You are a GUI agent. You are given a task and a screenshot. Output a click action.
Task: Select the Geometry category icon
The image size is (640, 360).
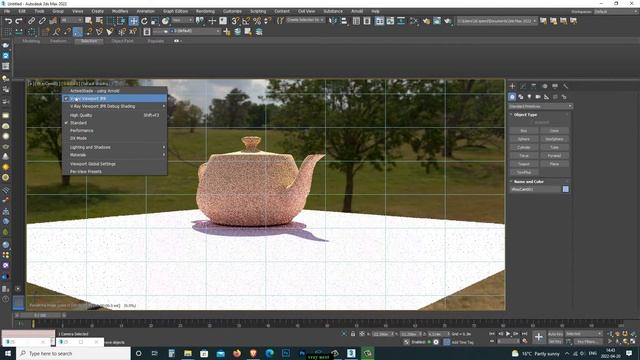pyautogui.click(x=512, y=97)
